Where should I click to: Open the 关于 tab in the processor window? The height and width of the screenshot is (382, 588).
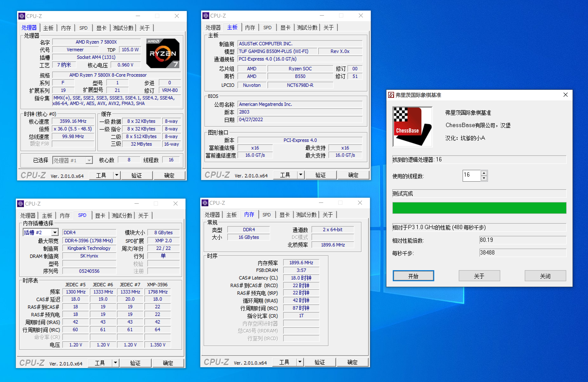click(145, 28)
